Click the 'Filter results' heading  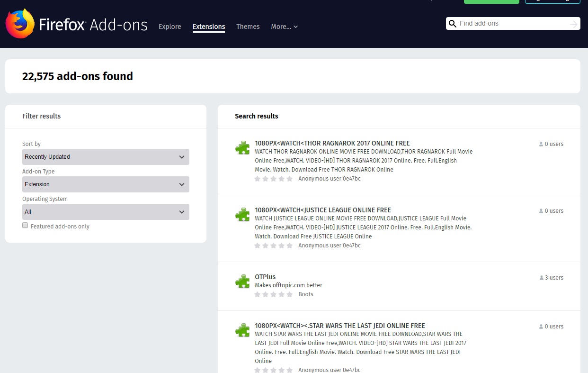click(42, 116)
